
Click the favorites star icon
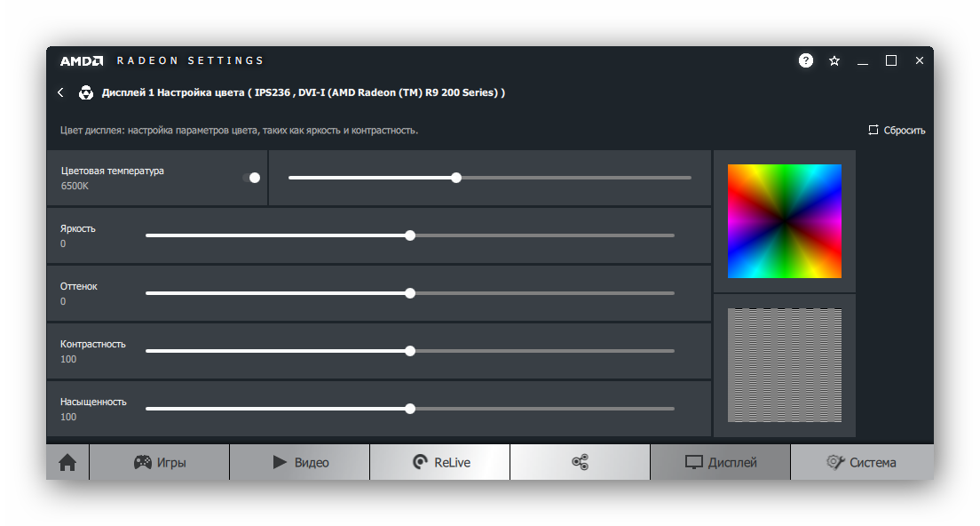[x=834, y=60]
